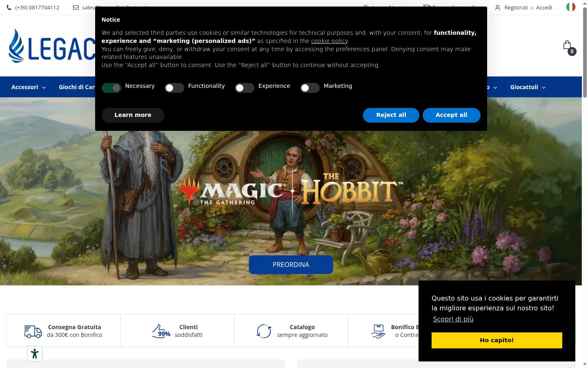588x368 pixels.
Task: Click the 99% thumbs-up icon
Action: pyautogui.click(x=161, y=331)
